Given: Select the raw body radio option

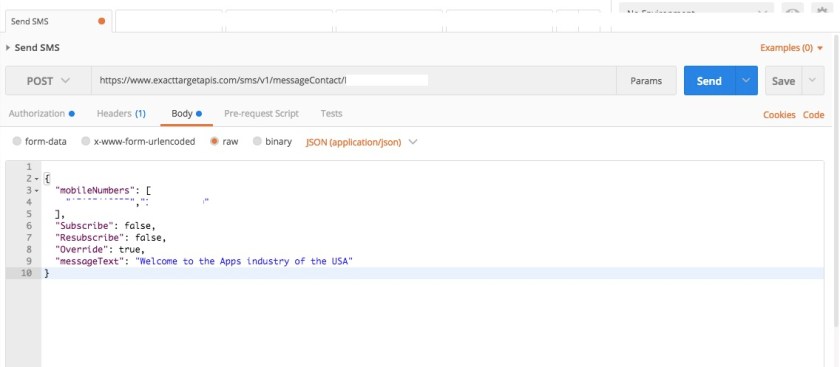Looking at the screenshot, I should (x=215, y=141).
